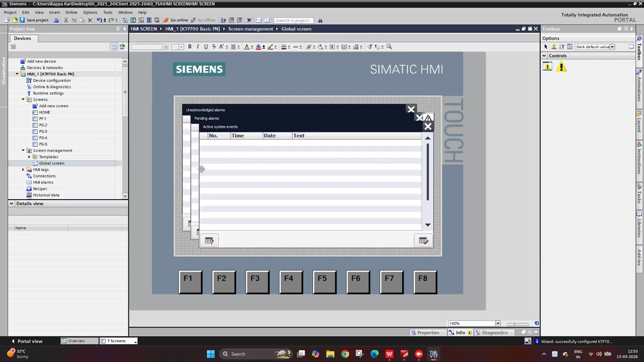Click the undo arrow icon
The image size is (644, 362).
99,20
